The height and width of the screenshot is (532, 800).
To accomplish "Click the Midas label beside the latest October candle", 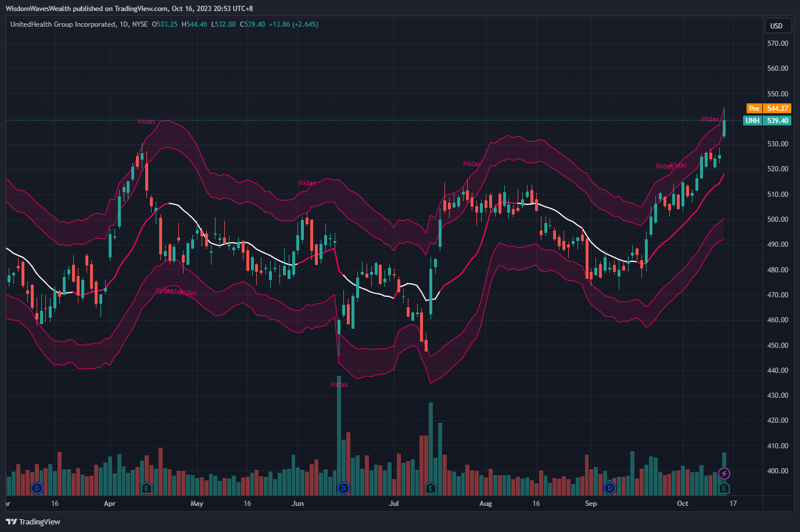I will (x=710, y=119).
